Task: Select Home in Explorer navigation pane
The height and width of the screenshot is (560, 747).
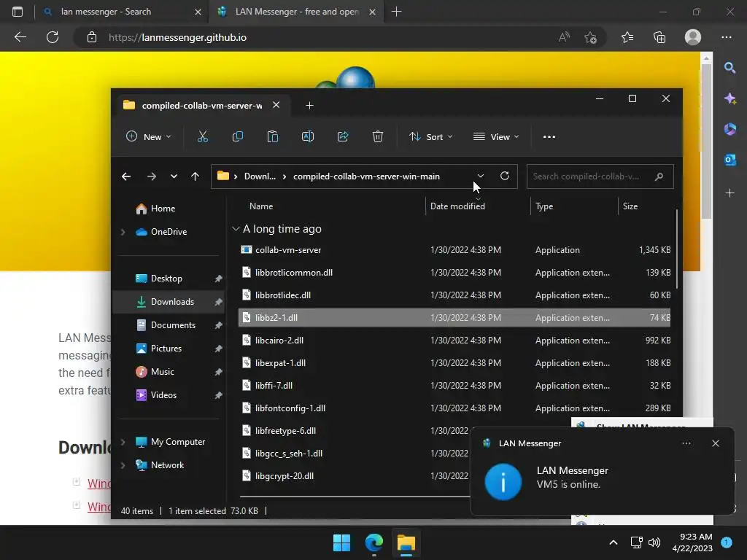Action: [163, 209]
